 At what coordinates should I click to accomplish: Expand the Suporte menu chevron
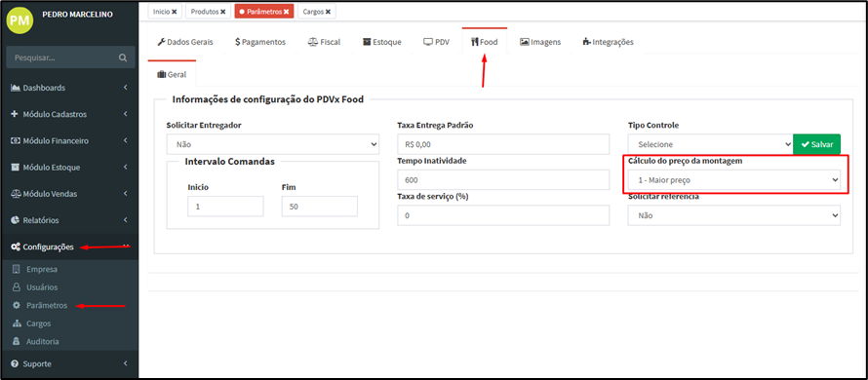coord(126,363)
